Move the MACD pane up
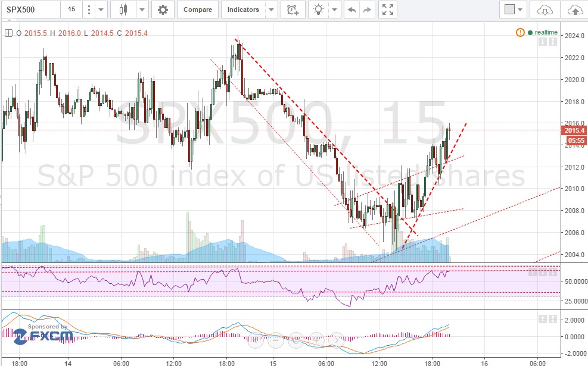 point(542,319)
